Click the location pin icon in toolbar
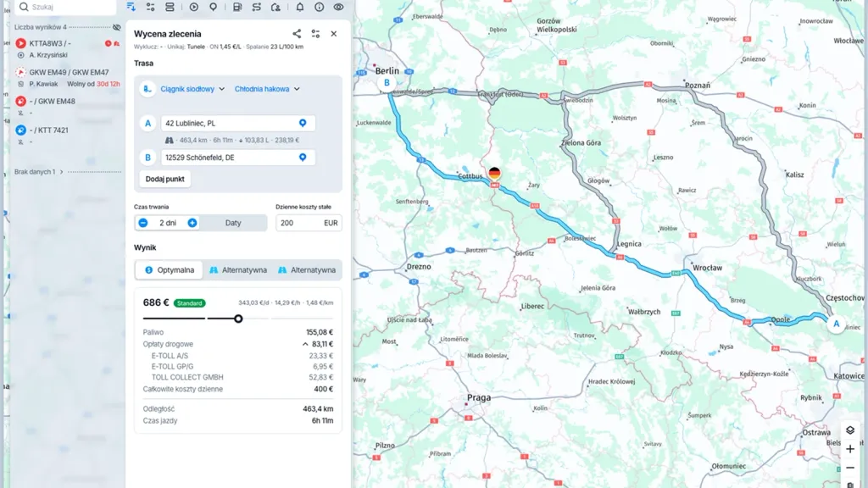868x488 pixels. click(x=213, y=7)
